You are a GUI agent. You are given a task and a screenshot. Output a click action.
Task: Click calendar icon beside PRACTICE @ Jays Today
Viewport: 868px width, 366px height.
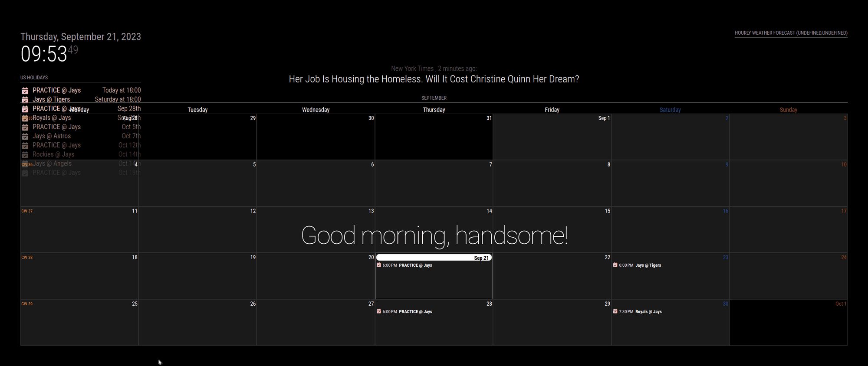click(x=25, y=91)
